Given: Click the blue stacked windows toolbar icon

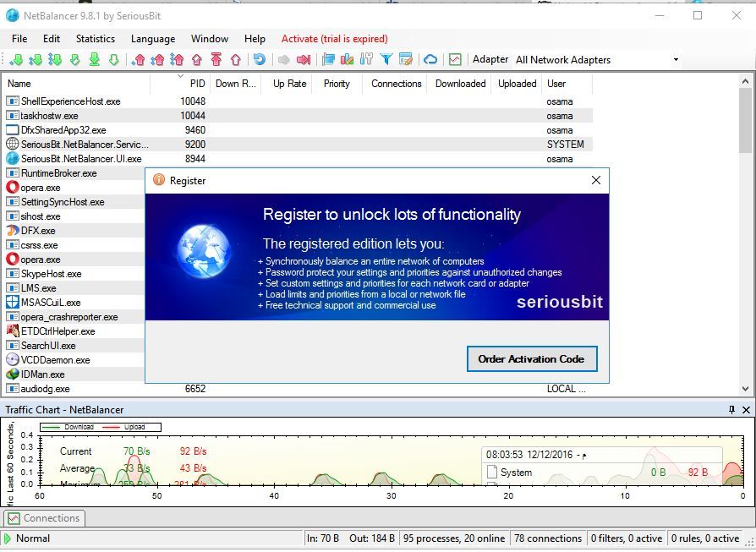Looking at the screenshot, I should coord(328,60).
